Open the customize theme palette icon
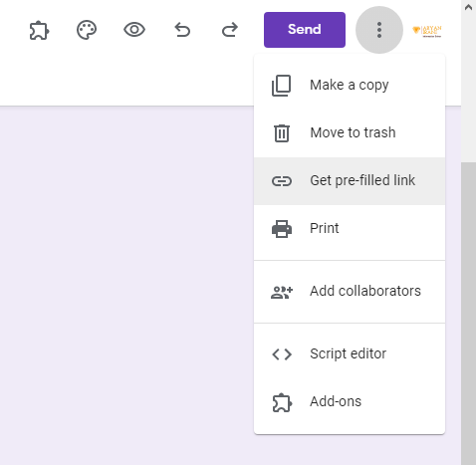476x465 pixels. pos(87,30)
